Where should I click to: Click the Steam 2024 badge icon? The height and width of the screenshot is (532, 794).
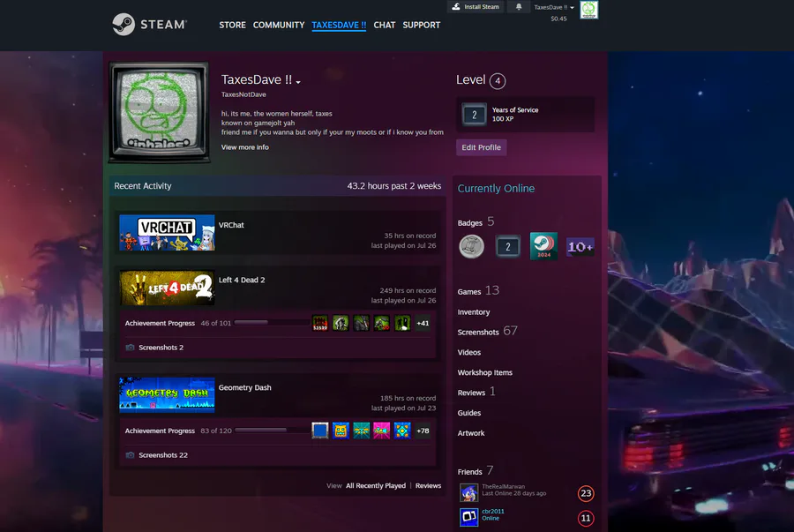click(x=543, y=246)
